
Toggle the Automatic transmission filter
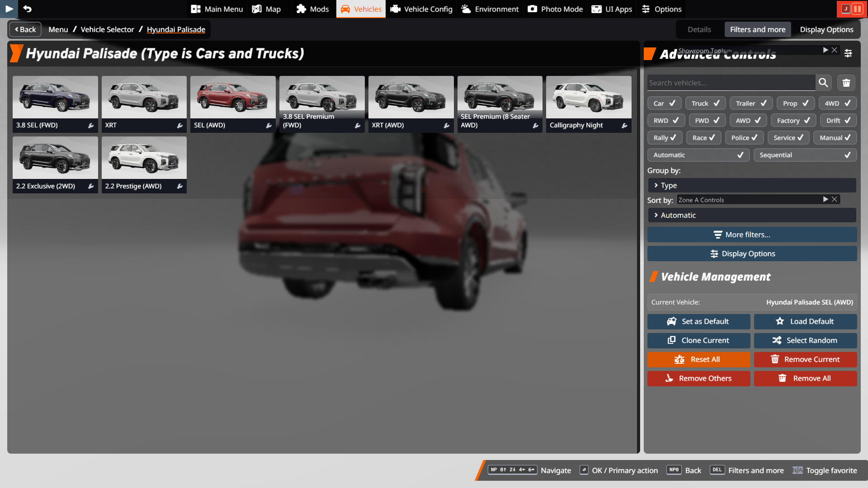pos(698,155)
